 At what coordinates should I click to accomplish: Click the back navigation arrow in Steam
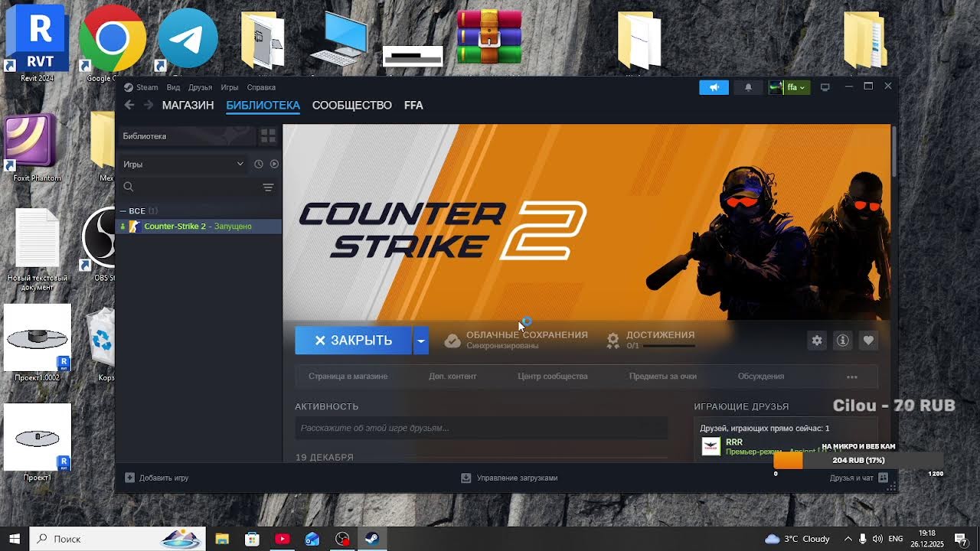point(129,105)
